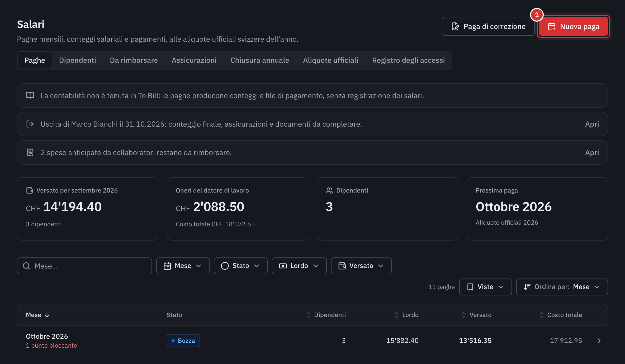Show the Registro degli accessi tab
Image resolution: width=625 pixels, height=364 pixels.
(408, 60)
